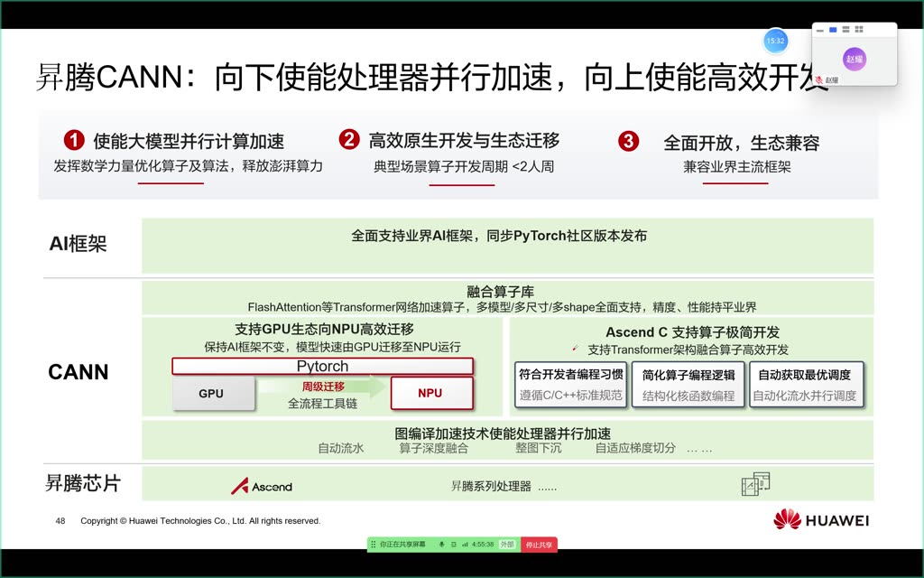Click red circle number 1 bullet
The height and width of the screenshot is (578, 924).
click(74, 140)
